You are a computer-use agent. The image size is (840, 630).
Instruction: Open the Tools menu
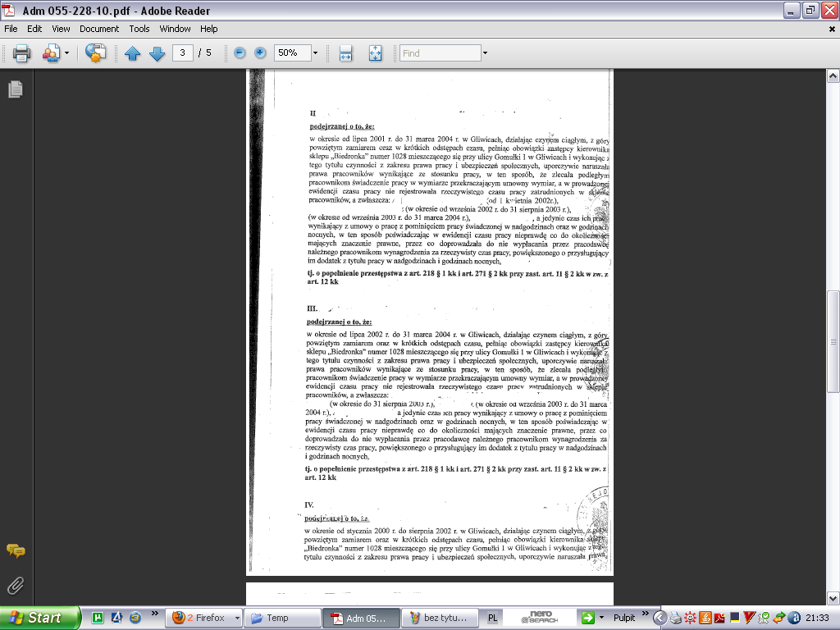point(139,29)
